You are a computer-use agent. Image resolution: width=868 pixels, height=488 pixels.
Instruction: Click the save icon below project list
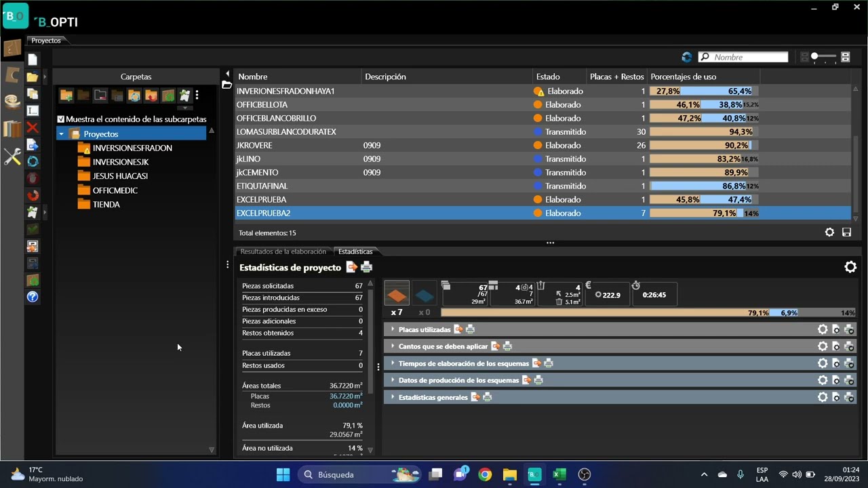[x=846, y=232]
